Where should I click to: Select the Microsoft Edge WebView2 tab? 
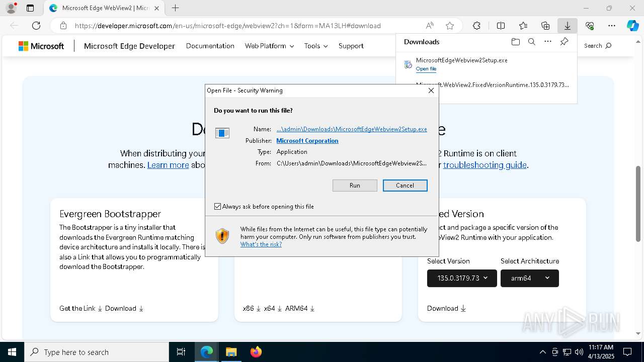pos(103,8)
